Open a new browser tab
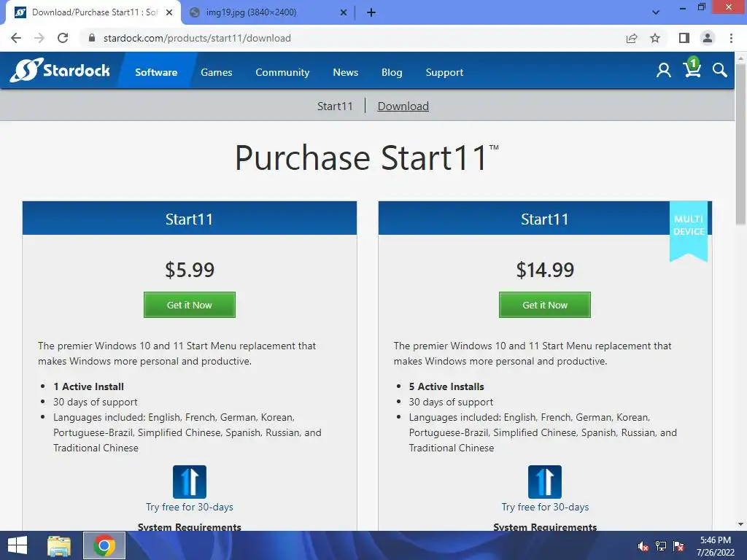Screen dimensions: 747x560 coord(371,13)
